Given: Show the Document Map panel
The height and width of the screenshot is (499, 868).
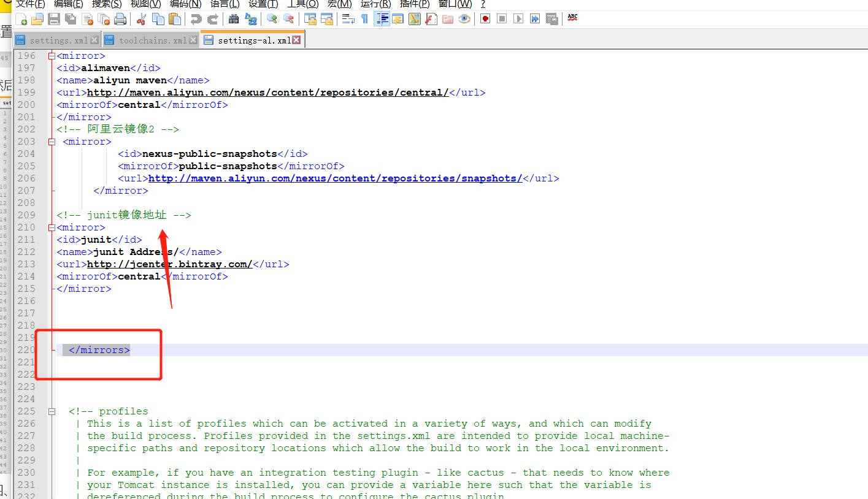Looking at the screenshot, I should pyautogui.click(x=415, y=19).
